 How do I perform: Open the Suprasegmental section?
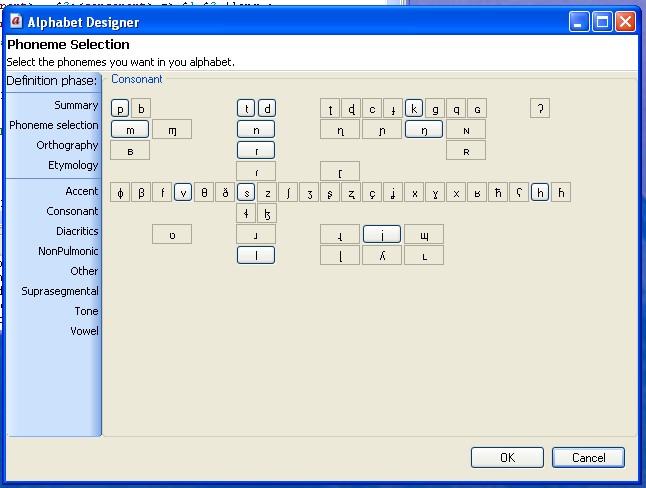60,291
